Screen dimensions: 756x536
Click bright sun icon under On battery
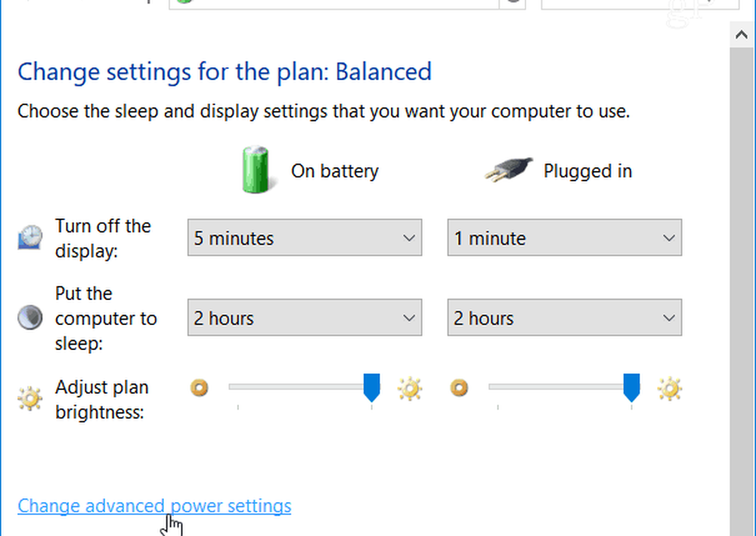click(x=411, y=389)
